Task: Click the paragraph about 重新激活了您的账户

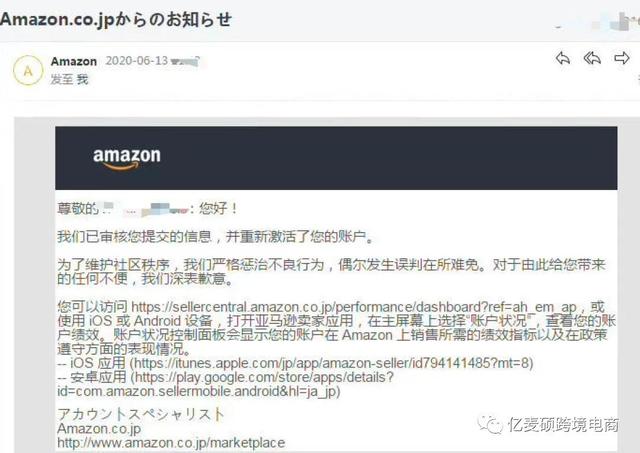Action: (x=215, y=236)
